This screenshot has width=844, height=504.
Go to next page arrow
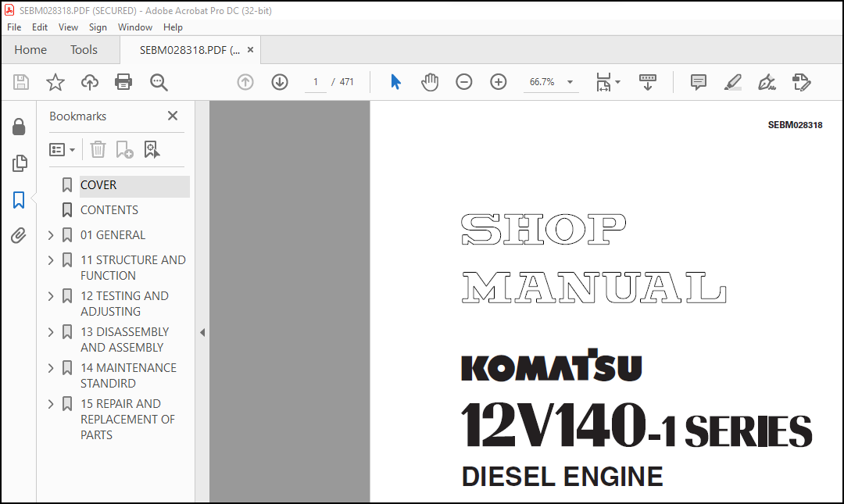point(279,82)
